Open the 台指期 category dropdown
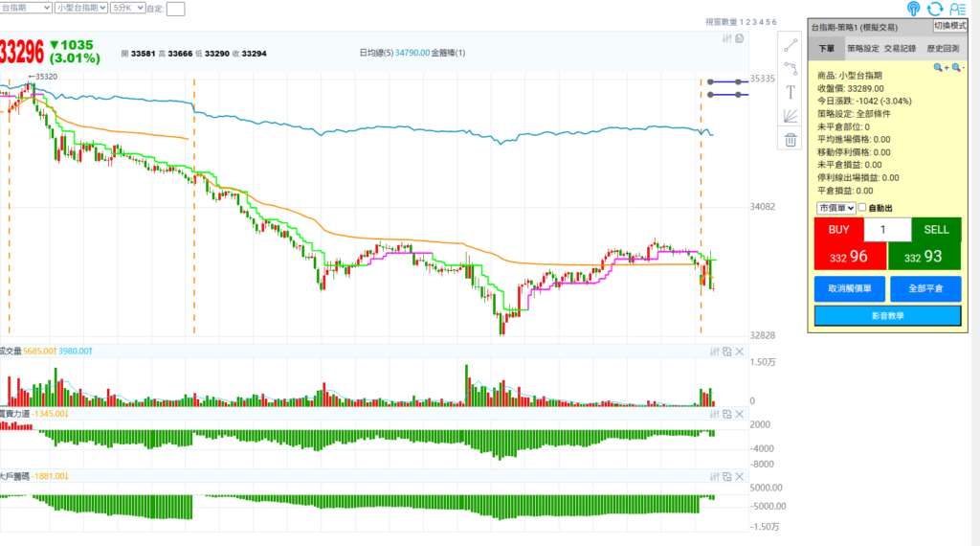The width and height of the screenshot is (980, 546). click(x=26, y=8)
